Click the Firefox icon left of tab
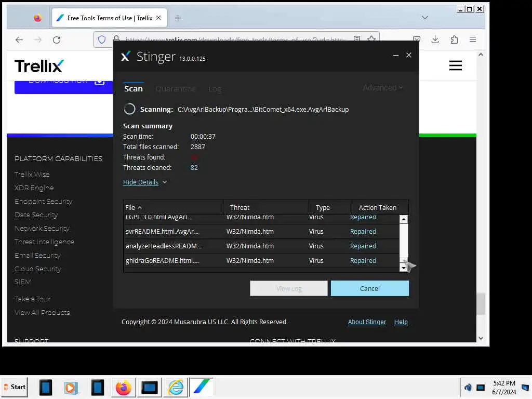 point(37,18)
